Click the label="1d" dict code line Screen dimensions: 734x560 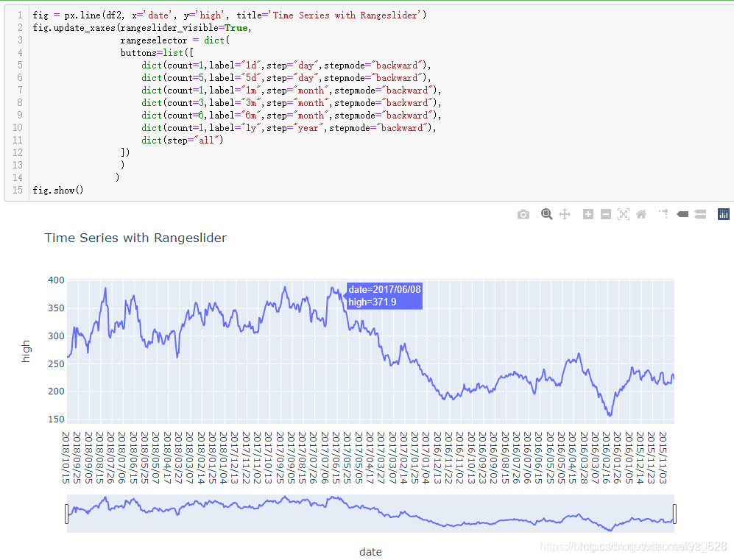point(286,65)
